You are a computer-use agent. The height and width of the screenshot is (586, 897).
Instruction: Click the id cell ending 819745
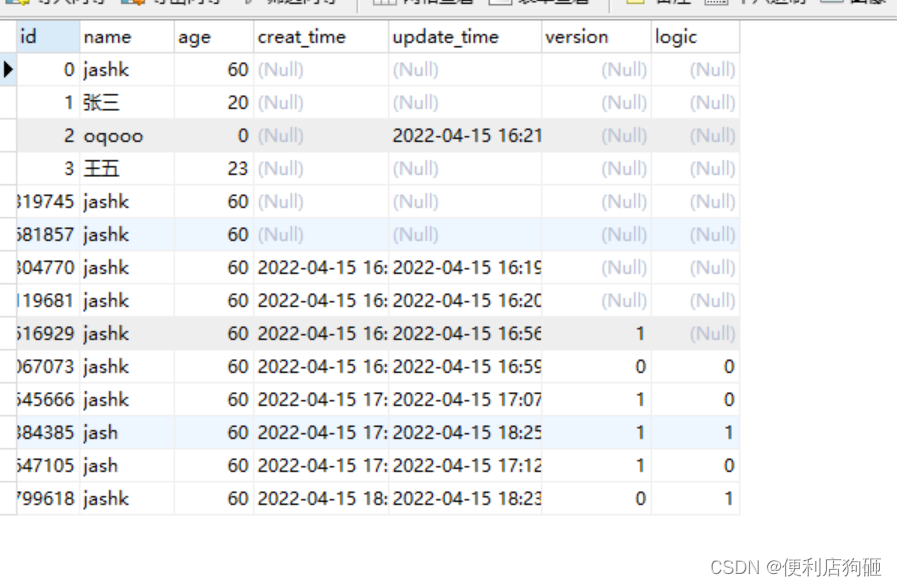pyautogui.click(x=48, y=201)
